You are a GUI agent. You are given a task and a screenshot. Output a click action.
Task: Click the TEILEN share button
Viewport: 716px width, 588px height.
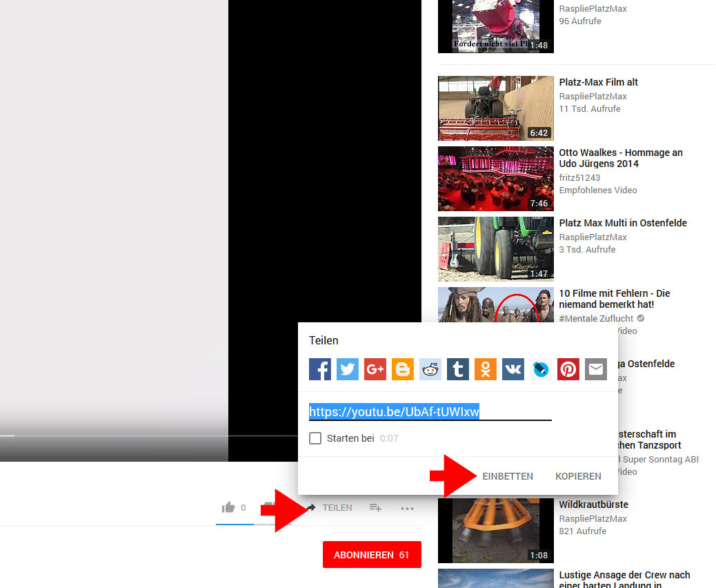click(330, 507)
